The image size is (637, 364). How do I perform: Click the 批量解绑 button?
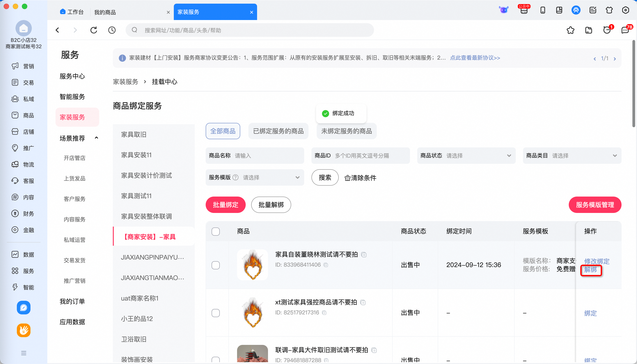click(x=271, y=205)
